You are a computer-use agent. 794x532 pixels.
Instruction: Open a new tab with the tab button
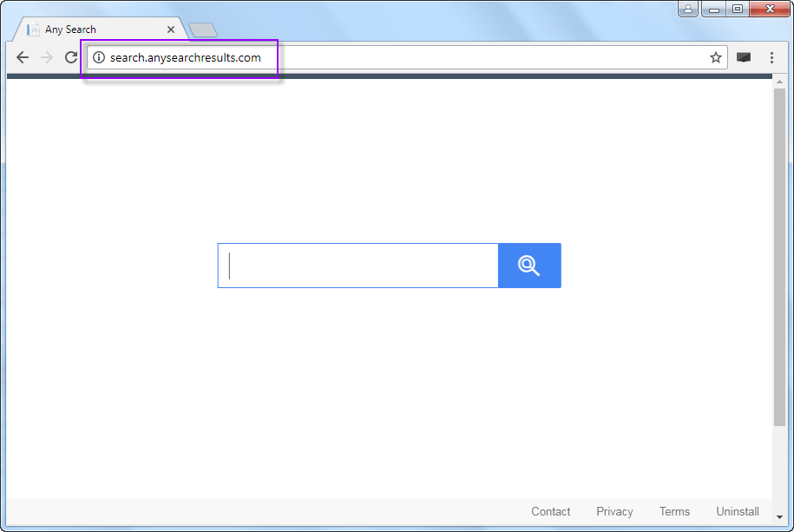coord(203,30)
